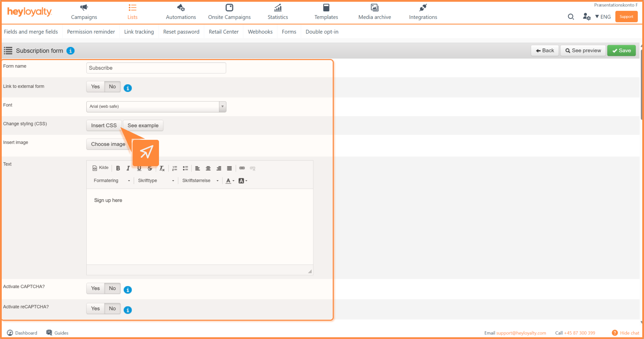This screenshot has width=644, height=339.
Task: Expand the Skriftstørrelse size dropdown
Action: [x=200, y=181]
